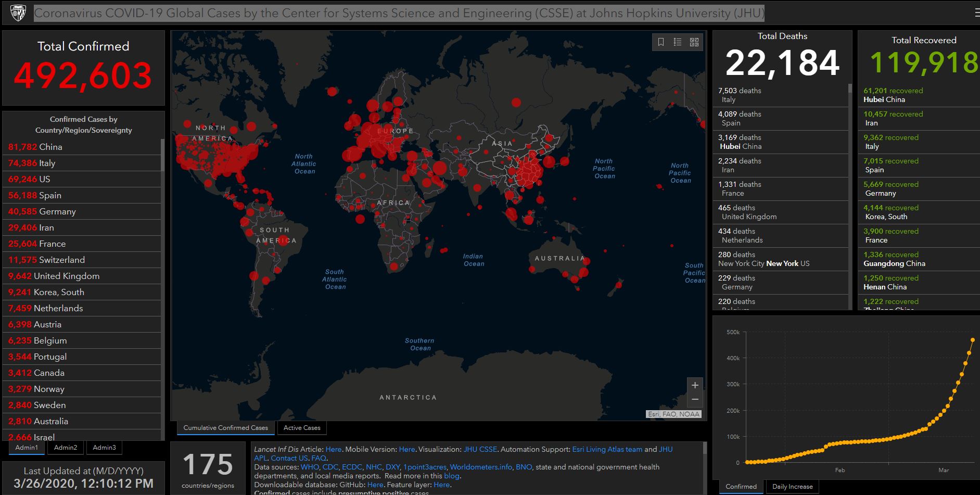The width and height of the screenshot is (980, 495).
Task: Open the 1point3acres link
Action: pos(425,467)
